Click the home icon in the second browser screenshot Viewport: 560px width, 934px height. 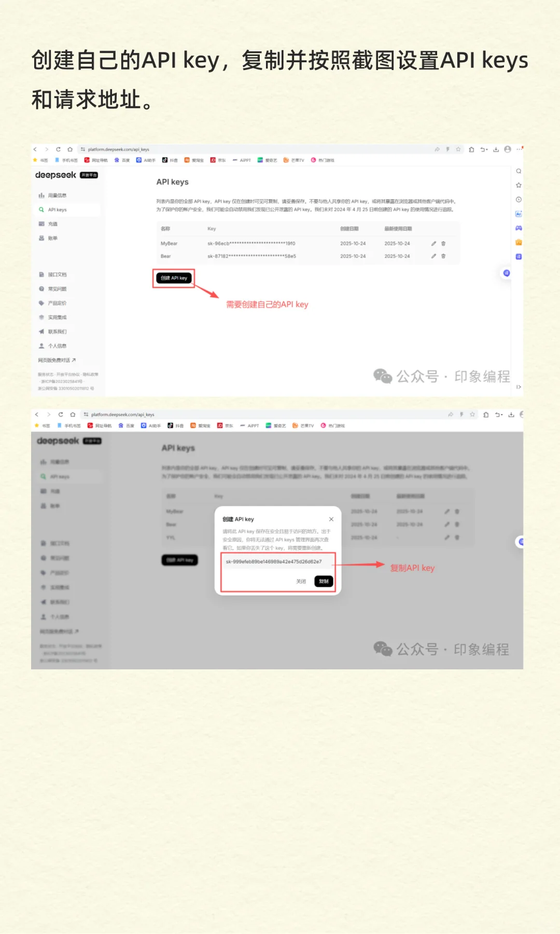pyautogui.click(x=73, y=415)
